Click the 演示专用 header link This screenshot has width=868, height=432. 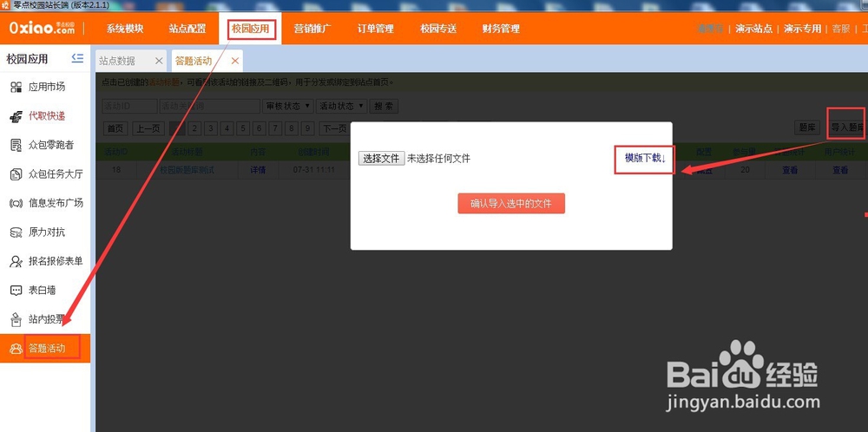coord(803,29)
